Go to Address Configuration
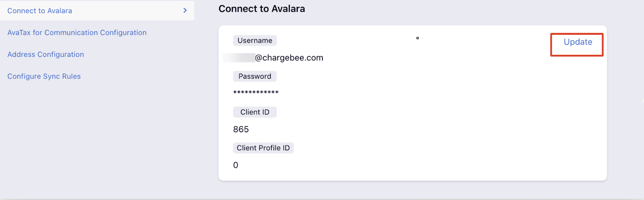This screenshot has height=200, width=644. click(x=45, y=54)
